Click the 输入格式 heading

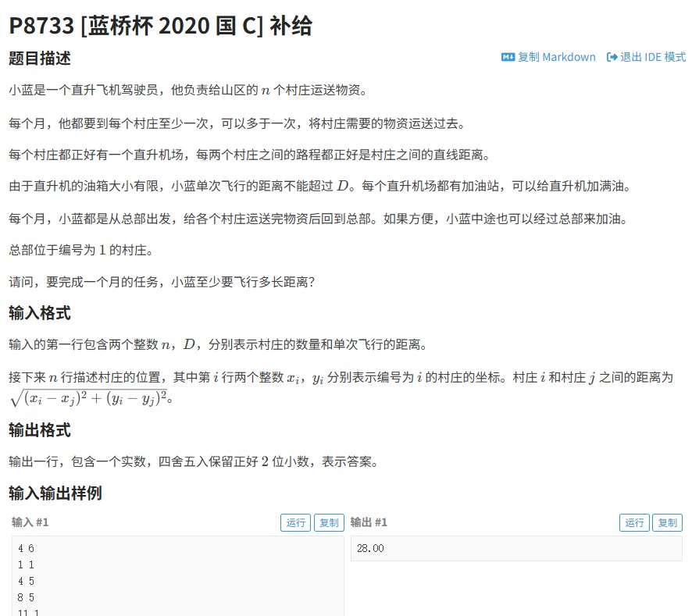40,313
